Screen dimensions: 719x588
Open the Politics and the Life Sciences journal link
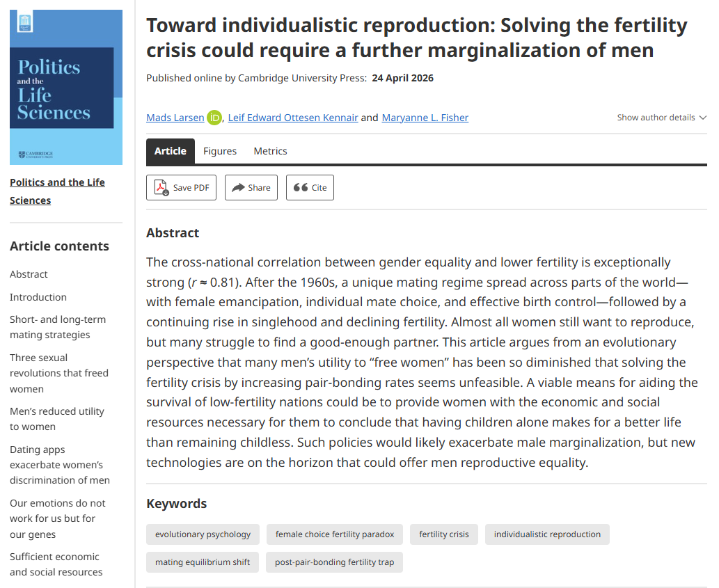[x=57, y=191]
